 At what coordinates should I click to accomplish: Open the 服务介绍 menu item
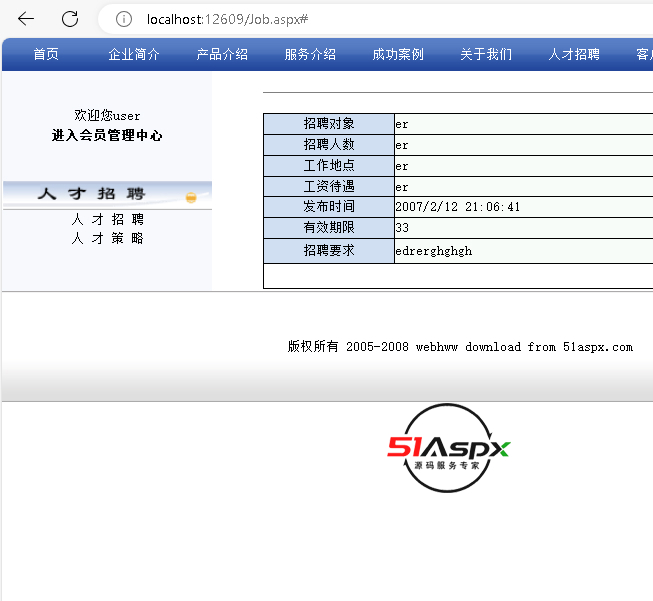(x=310, y=55)
